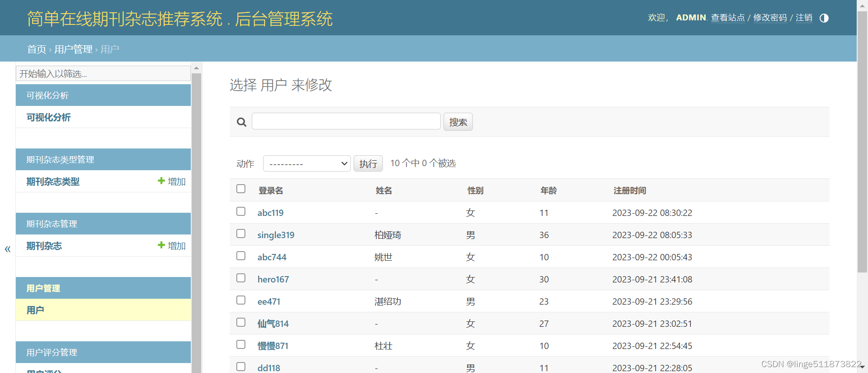Sort table by 姓名 column header
The height and width of the screenshot is (373, 868).
click(x=384, y=191)
